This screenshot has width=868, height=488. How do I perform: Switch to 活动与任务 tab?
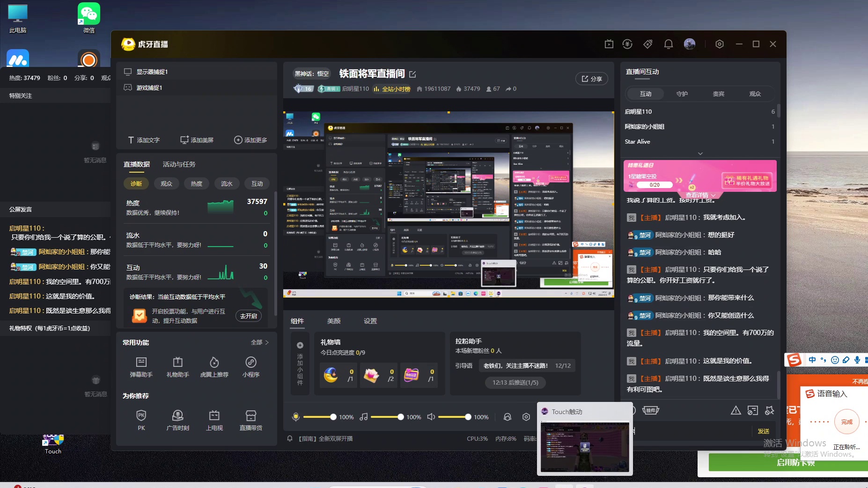[x=179, y=164]
